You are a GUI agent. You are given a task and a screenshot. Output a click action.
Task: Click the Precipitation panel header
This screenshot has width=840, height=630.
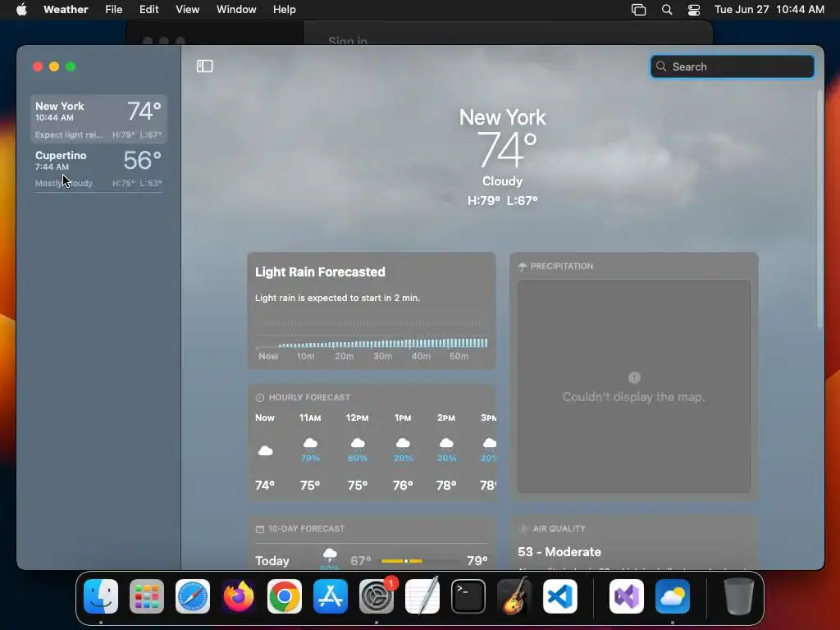(555, 267)
